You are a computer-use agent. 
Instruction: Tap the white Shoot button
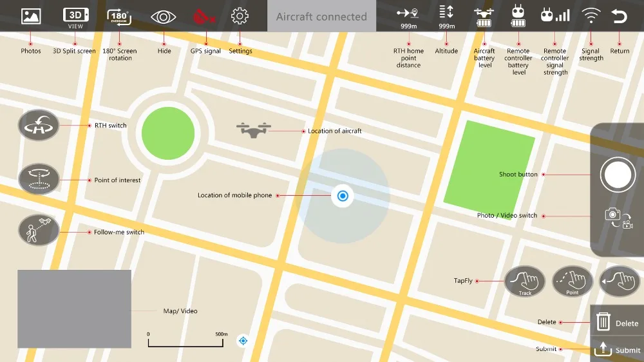click(618, 175)
